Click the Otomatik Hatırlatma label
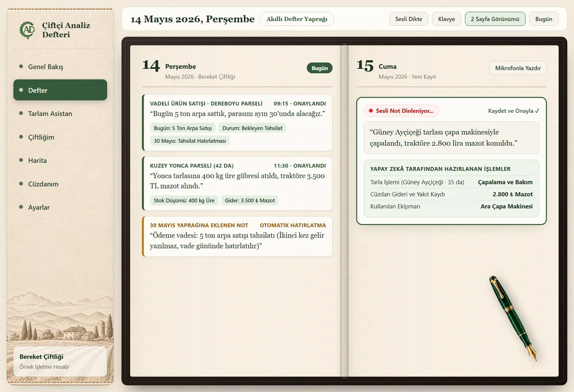Viewport: 574px width, 392px height. 293,225
